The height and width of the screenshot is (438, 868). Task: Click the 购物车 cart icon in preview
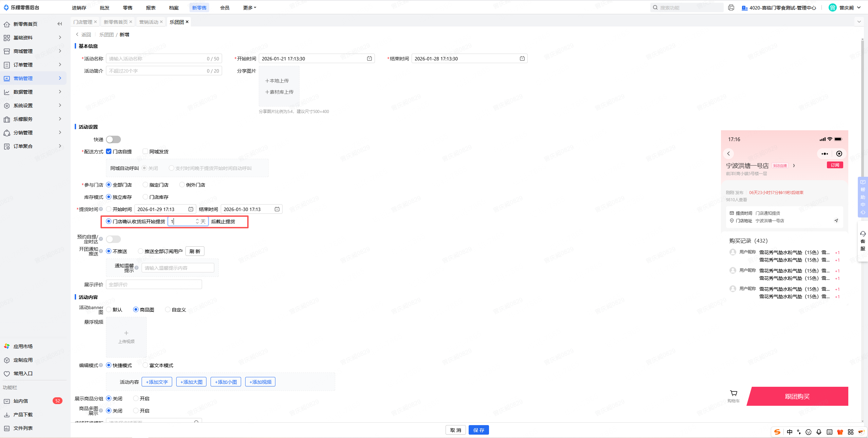point(734,393)
